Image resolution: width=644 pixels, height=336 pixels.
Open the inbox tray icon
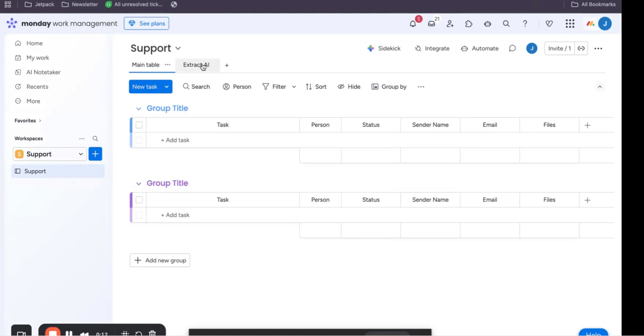tap(431, 24)
